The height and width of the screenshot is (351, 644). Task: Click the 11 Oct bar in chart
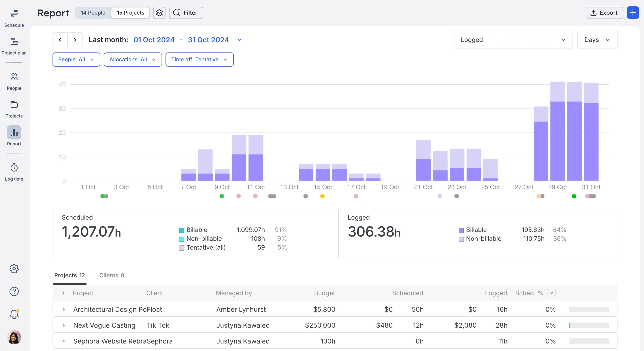coord(256,158)
